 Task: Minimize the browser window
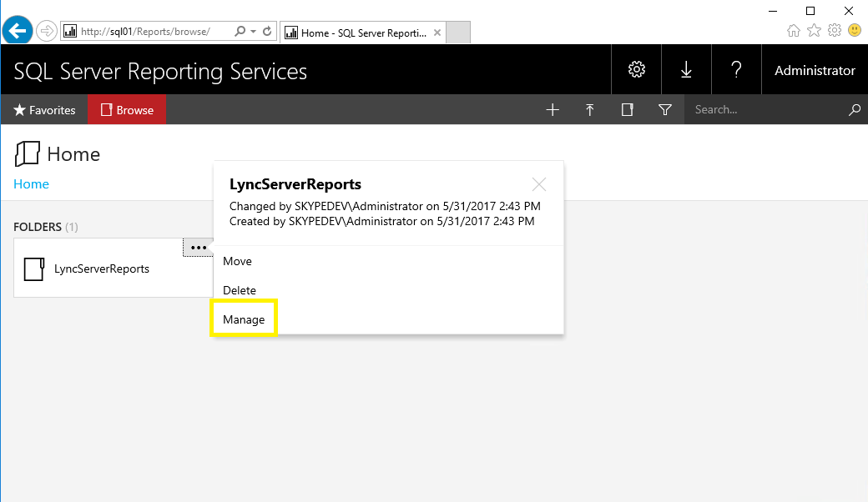[x=774, y=11]
